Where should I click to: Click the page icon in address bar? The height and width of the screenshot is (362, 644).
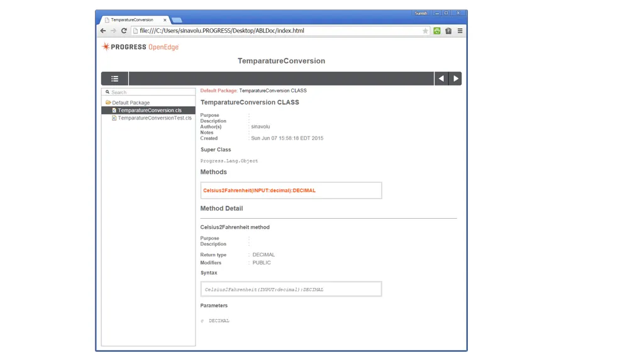click(x=135, y=31)
